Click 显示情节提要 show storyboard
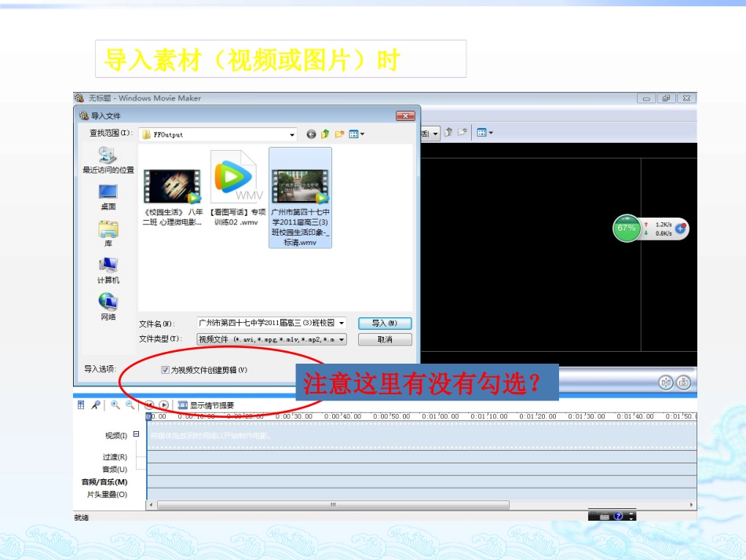This screenshot has height=560, width=746. point(206,405)
